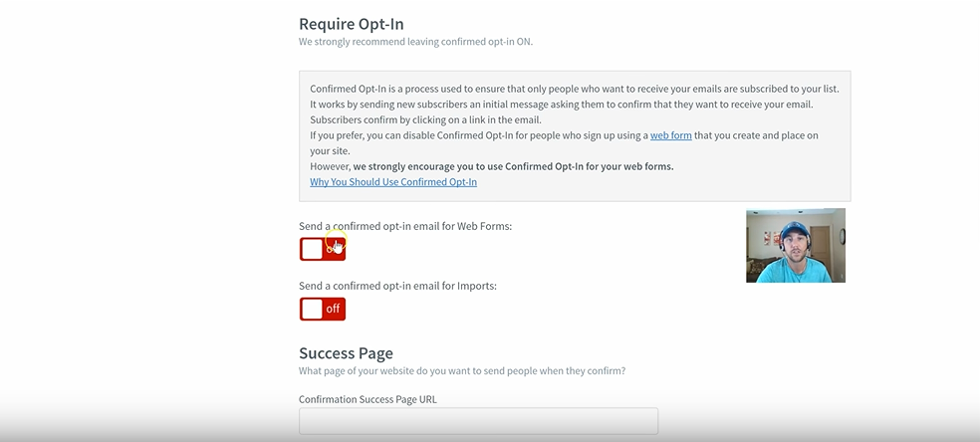
Task: Open the 'web form' hyperlink
Action: click(x=670, y=135)
